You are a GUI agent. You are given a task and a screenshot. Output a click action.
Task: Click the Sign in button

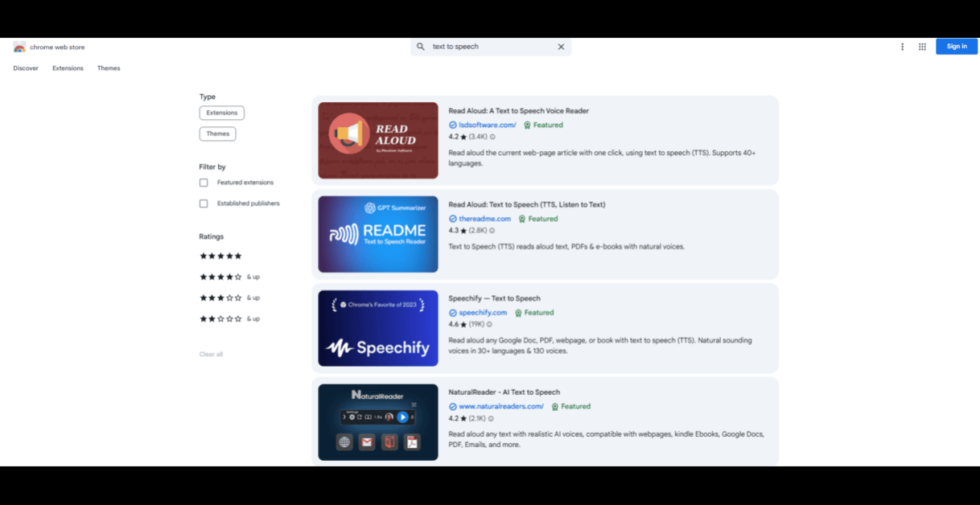(957, 47)
